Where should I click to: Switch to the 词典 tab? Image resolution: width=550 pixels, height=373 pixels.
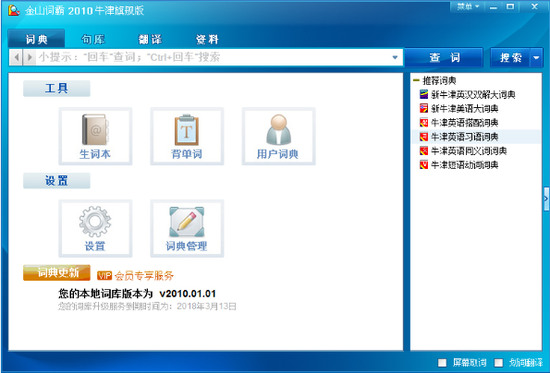tap(36, 39)
